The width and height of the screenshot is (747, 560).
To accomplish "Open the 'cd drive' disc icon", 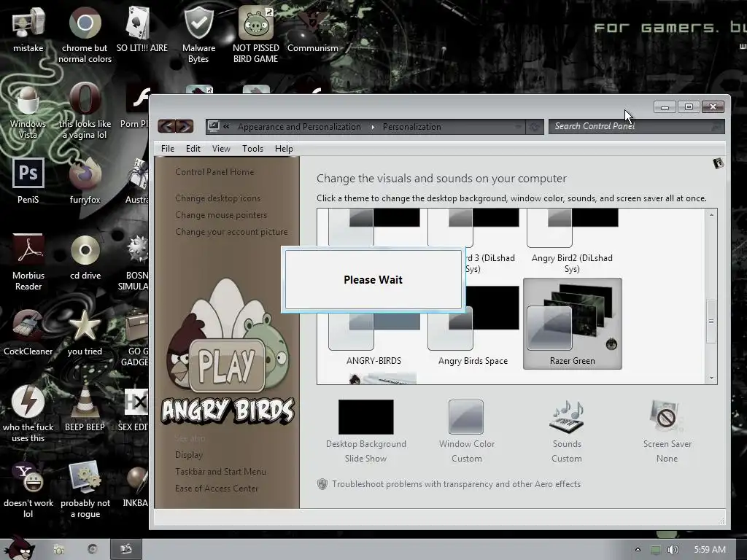I will 85,250.
